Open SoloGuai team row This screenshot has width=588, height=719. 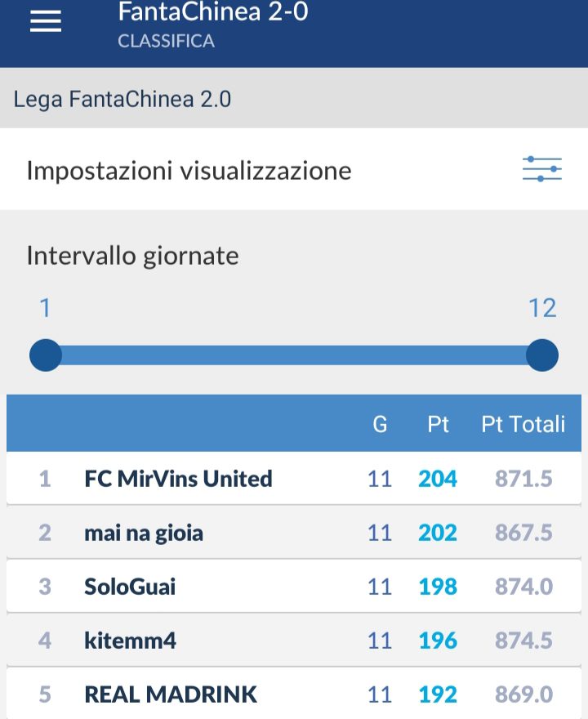(294, 587)
